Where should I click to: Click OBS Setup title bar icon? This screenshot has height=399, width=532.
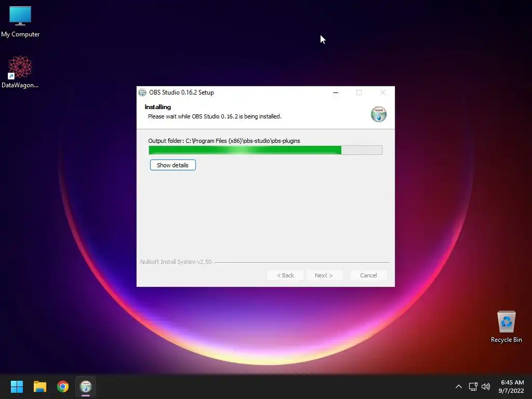coord(142,92)
